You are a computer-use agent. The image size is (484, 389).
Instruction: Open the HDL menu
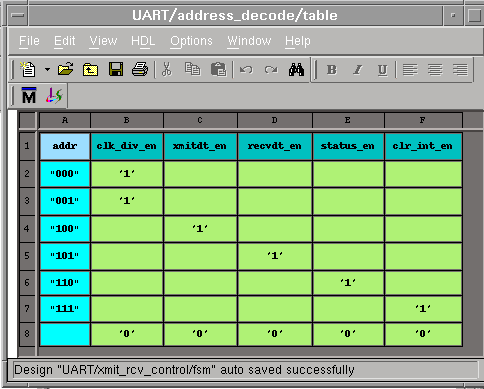click(143, 41)
